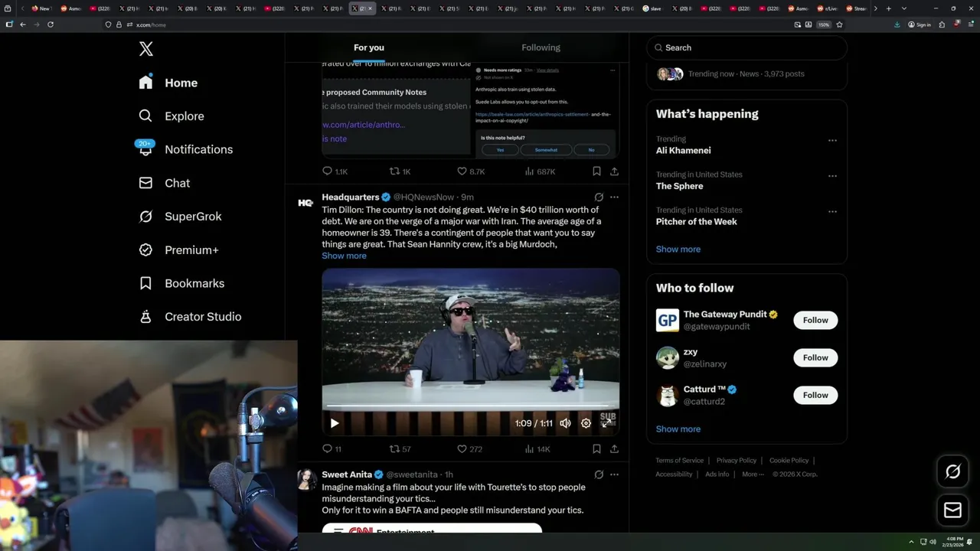Go to Home in the sidebar
Image resolution: width=980 pixels, height=551 pixels.
point(168,83)
